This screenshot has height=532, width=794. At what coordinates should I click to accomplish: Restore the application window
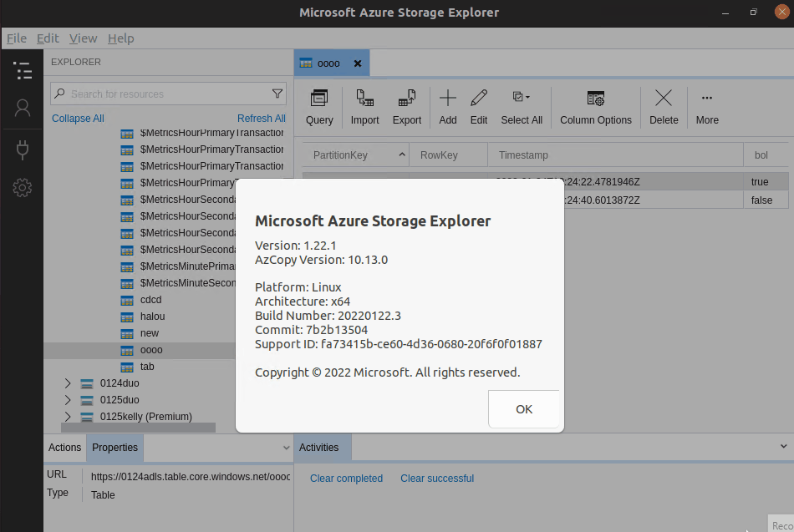tap(754, 13)
